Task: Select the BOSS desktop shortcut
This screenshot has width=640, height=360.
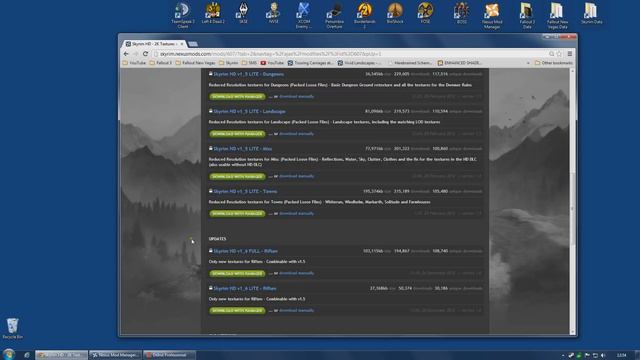Action: (462, 13)
